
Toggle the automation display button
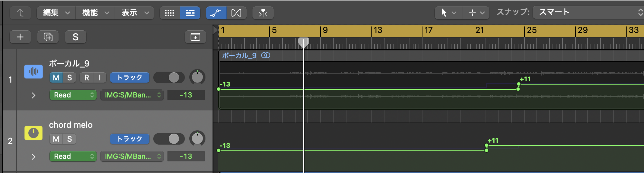pyautogui.click(x=216, y=13)
